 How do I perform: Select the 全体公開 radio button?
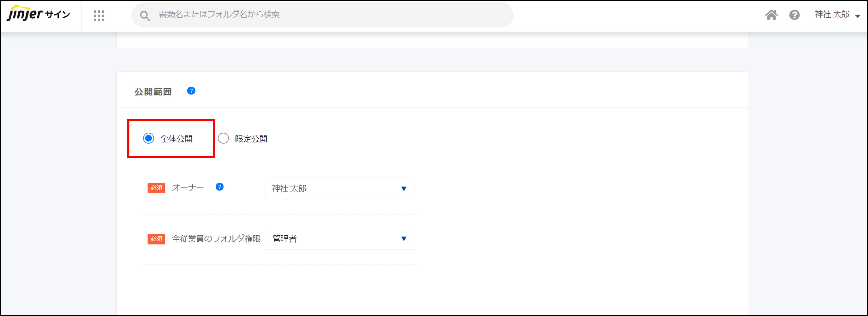point(148,139)
